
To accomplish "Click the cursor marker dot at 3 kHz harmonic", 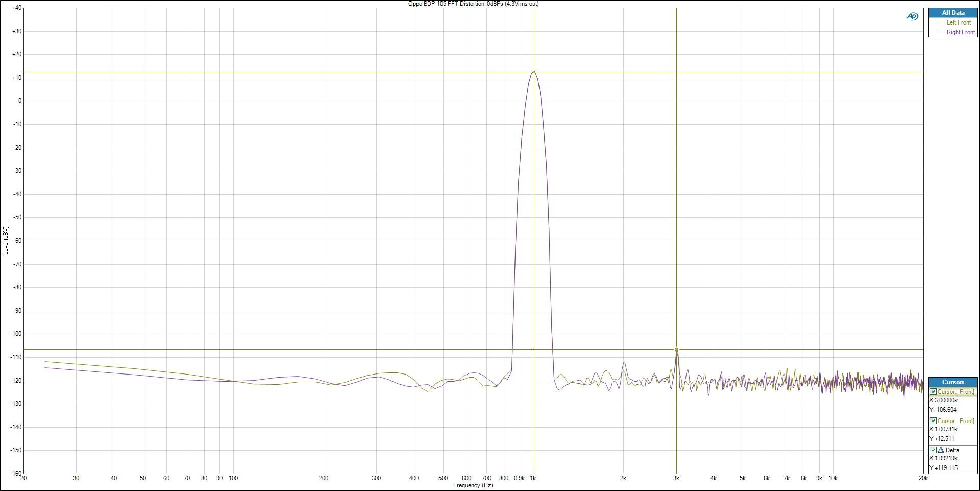I will pyautogui.click(x=676, y=350).
